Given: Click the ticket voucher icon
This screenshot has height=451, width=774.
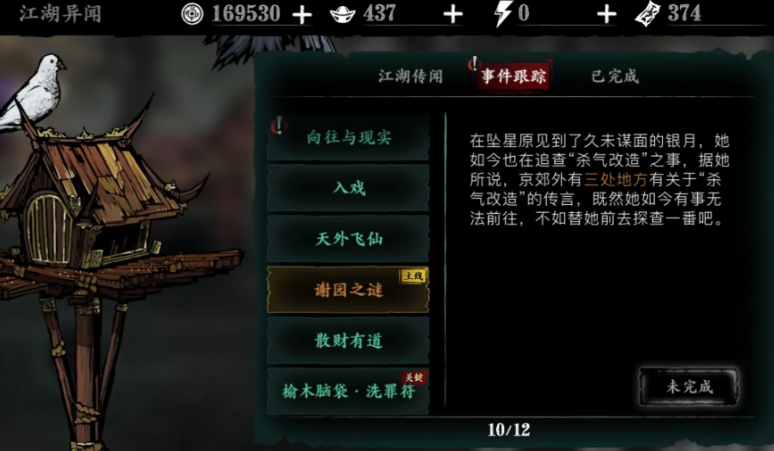Looking at the screenshot, I should click(x=648, y=14).
